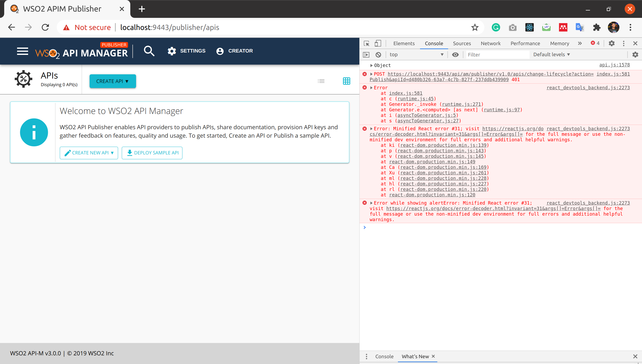Switch to list view of APIs
The height and width of the screenshot is (364, 642).
321,81
